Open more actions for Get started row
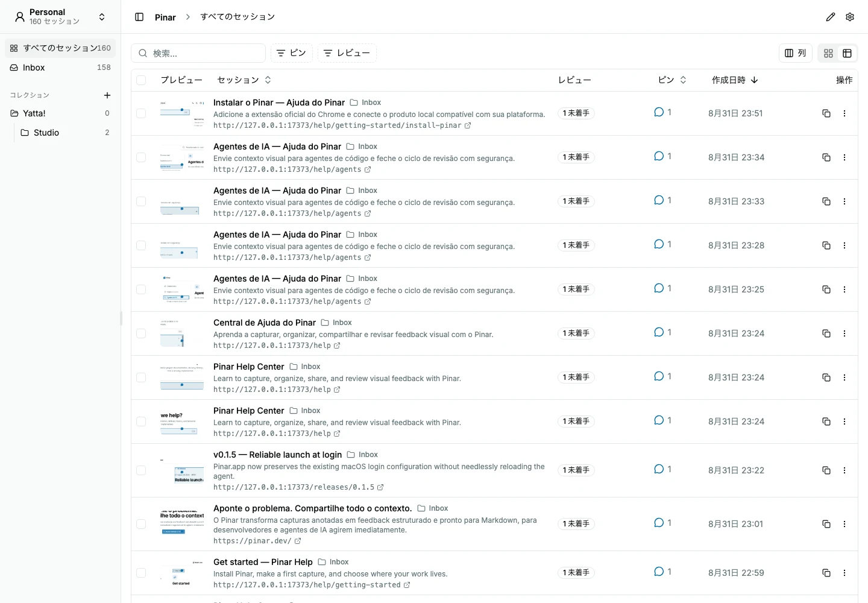The width and height of the screenshot is (868, 603). point(844,573)
